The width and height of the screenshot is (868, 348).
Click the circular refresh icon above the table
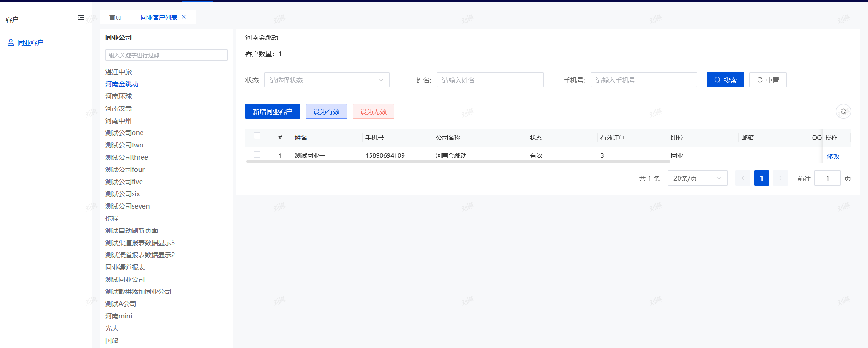843,111
